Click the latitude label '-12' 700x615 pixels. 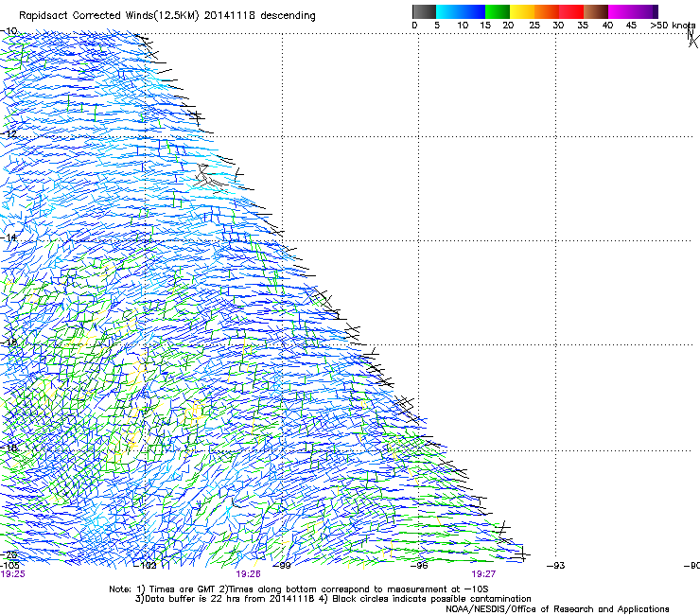coord(9,134)
